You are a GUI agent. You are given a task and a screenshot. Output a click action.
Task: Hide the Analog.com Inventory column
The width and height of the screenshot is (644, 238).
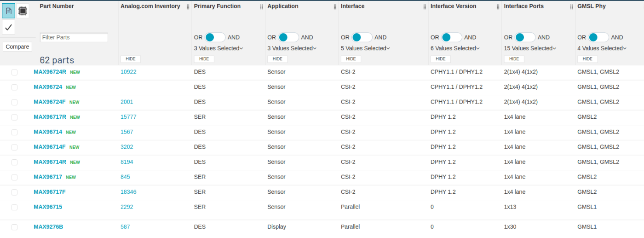(131, 59)
